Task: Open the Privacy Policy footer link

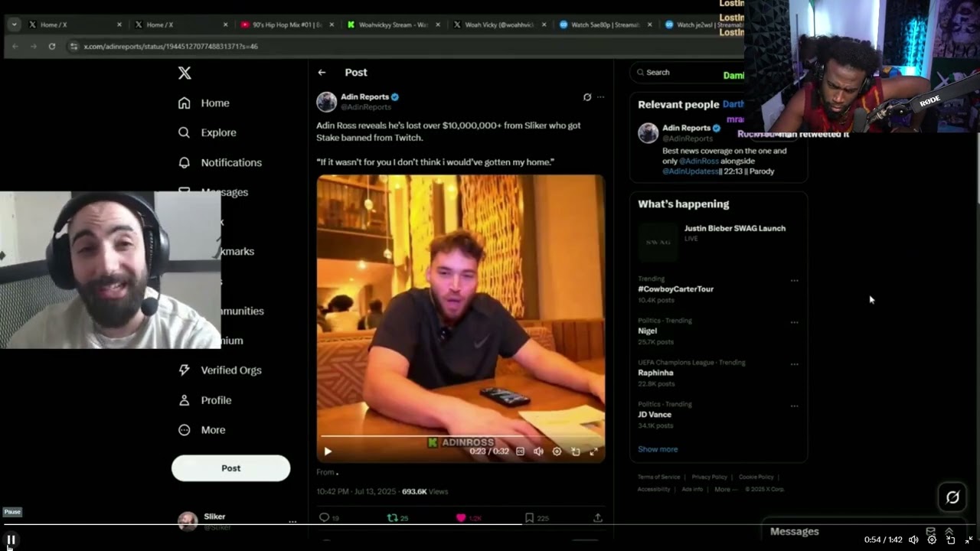Action: (709, 477)
